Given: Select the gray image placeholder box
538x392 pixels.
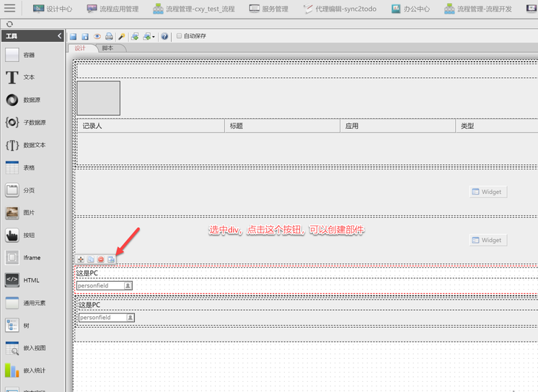Looking at the screenshot, I should [x=99, y=98].
